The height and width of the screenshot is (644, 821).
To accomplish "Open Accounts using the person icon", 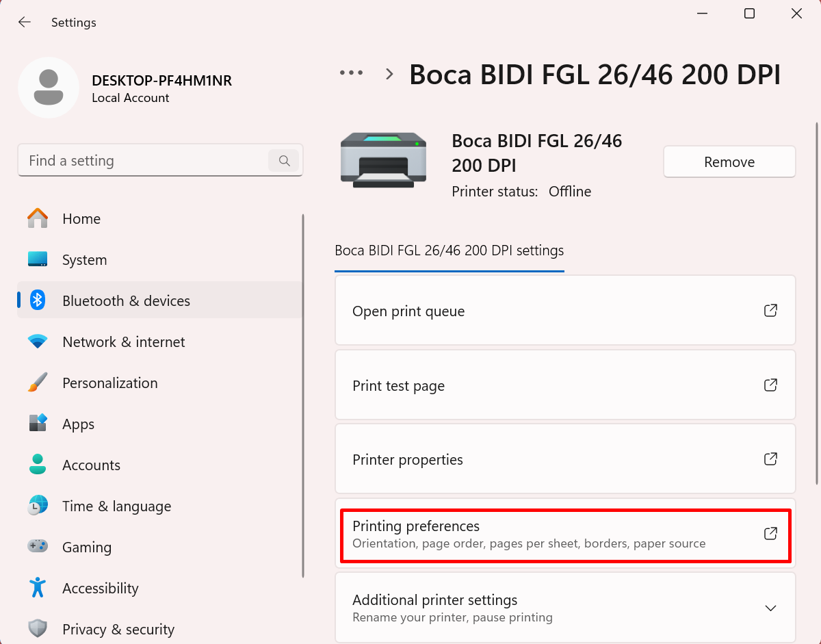I will click(x=38, y=465).
